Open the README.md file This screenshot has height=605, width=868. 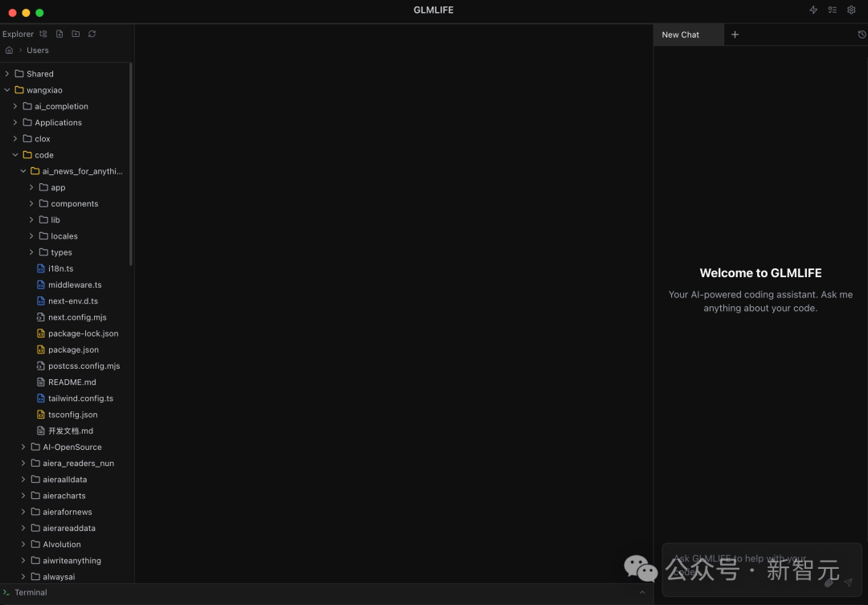(72, 382)
